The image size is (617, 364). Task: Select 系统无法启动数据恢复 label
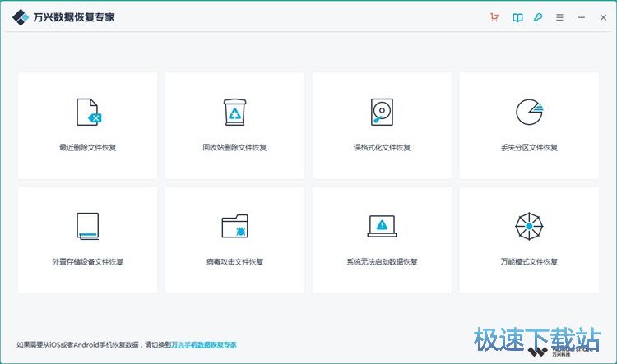click(382, 261)
